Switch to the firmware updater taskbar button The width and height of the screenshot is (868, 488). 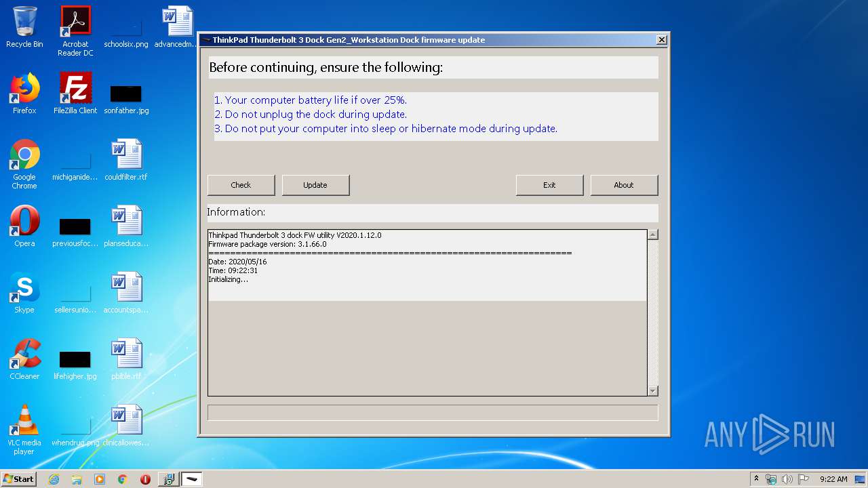point(192,479)
